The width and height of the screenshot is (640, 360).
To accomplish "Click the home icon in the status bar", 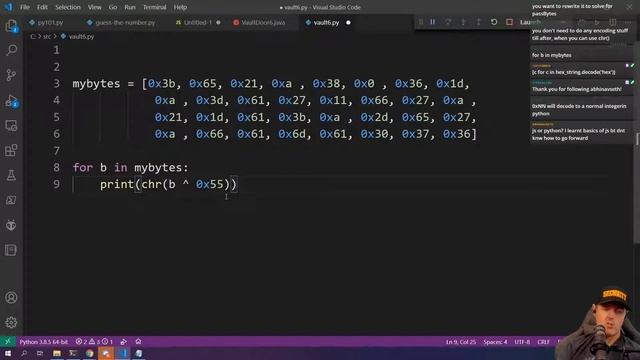I will tap(138, 342).
